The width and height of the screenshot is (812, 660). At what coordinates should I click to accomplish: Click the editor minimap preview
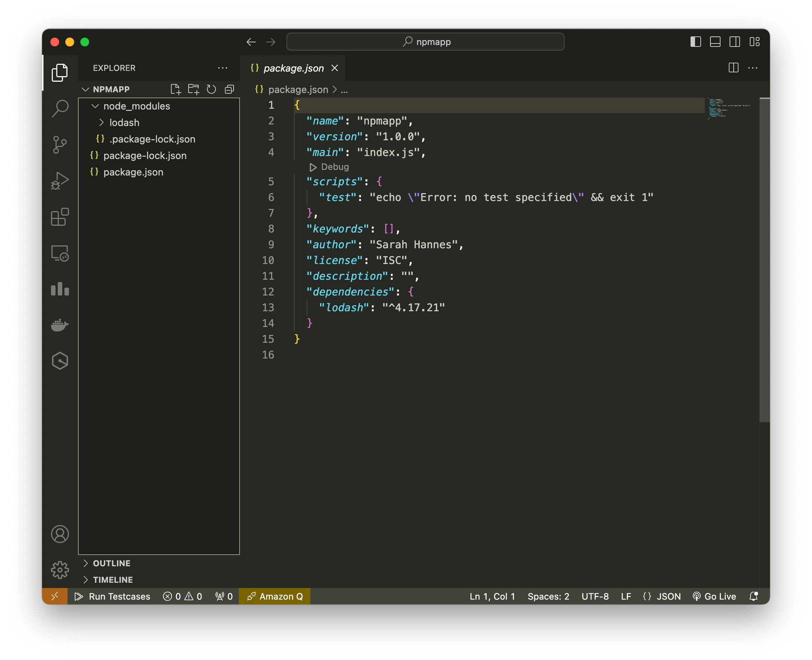(x=730, y=109)
